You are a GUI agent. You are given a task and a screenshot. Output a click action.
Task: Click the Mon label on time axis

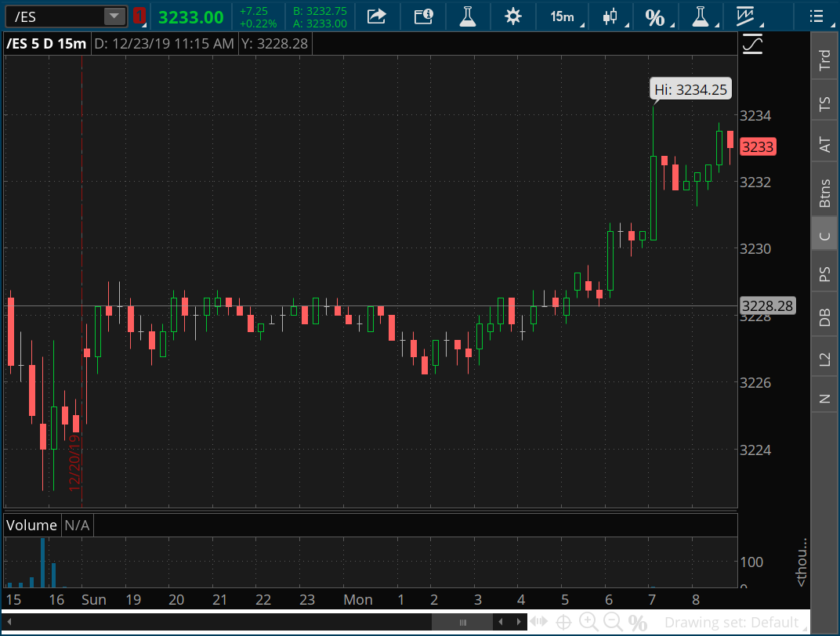coord(358,600)
